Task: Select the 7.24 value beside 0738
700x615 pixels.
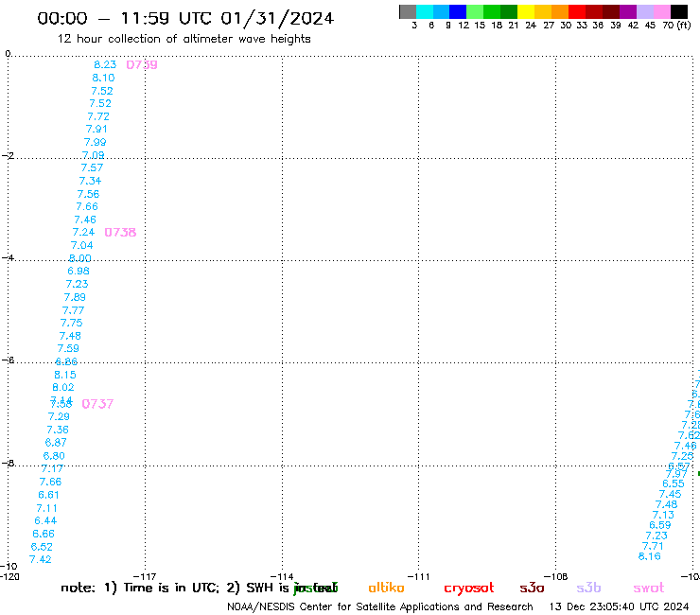Action: (x=83, y=232)
